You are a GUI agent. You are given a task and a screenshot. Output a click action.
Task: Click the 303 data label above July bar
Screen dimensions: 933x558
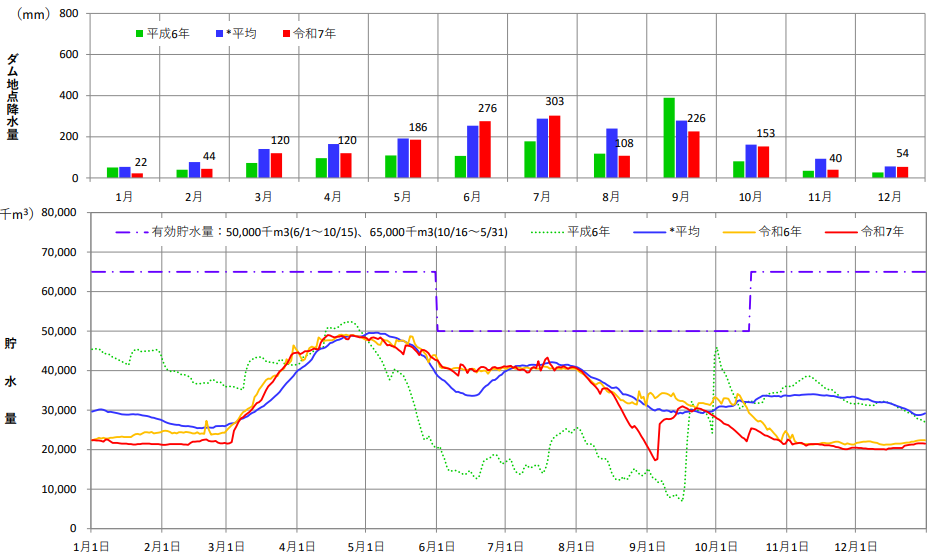(554, 102)
